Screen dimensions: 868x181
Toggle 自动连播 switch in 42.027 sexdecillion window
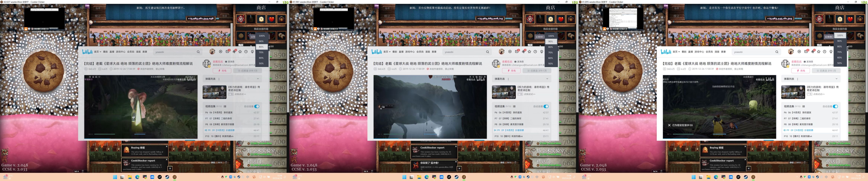(257, 107)
